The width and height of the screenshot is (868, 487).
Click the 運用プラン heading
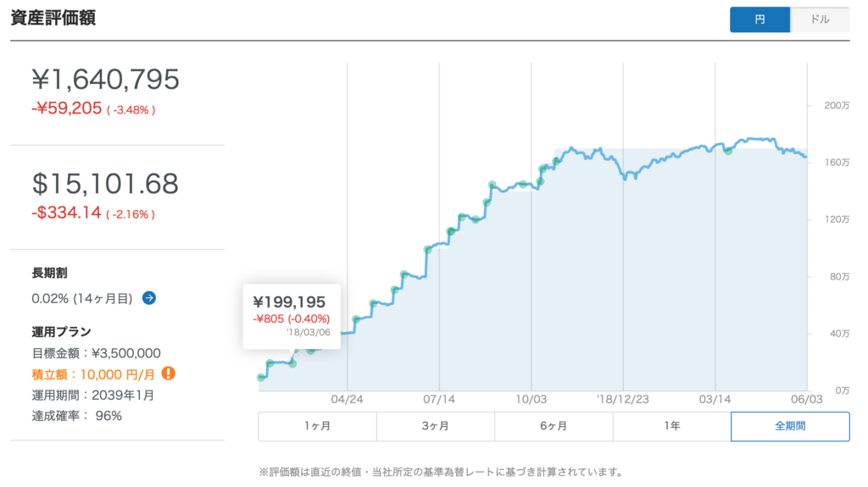(61, 332)
